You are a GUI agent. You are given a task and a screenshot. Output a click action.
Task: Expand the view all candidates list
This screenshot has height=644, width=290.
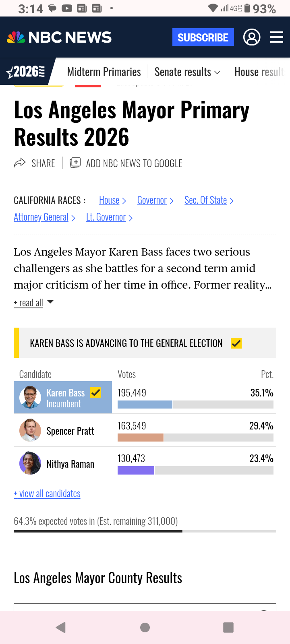47,493
